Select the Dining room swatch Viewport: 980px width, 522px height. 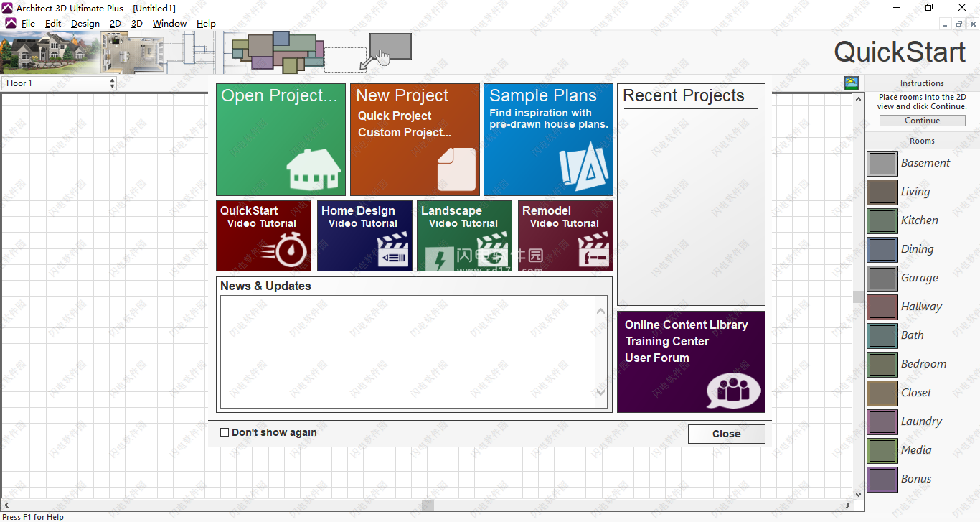pyautogui.click(x=882, y=250)
